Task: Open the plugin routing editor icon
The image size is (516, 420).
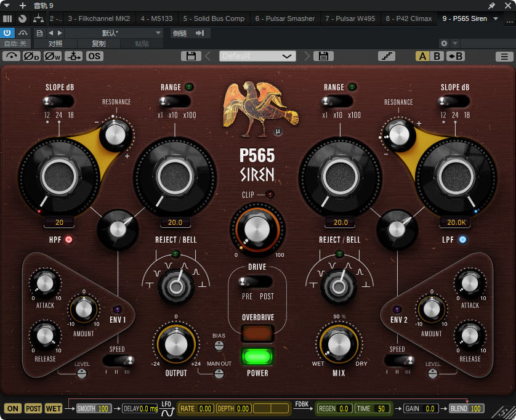Action: 38,18
